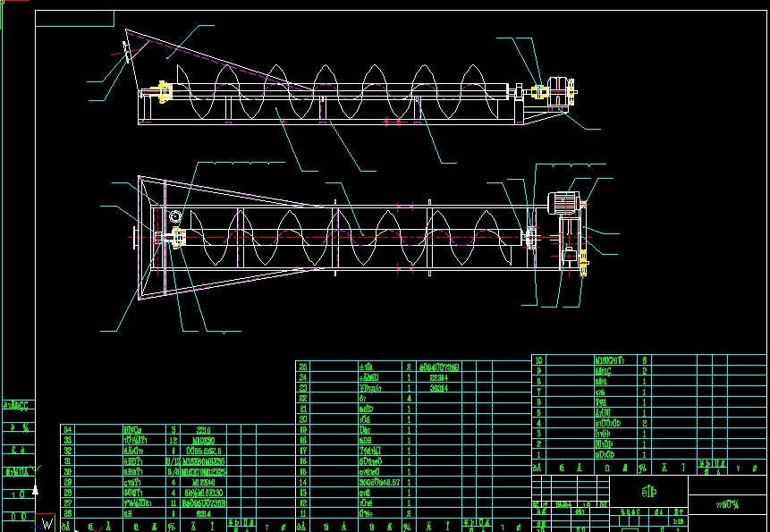Click row number 1 in parts list
Viewport: 770px width, 532px height.
point(538,455)
